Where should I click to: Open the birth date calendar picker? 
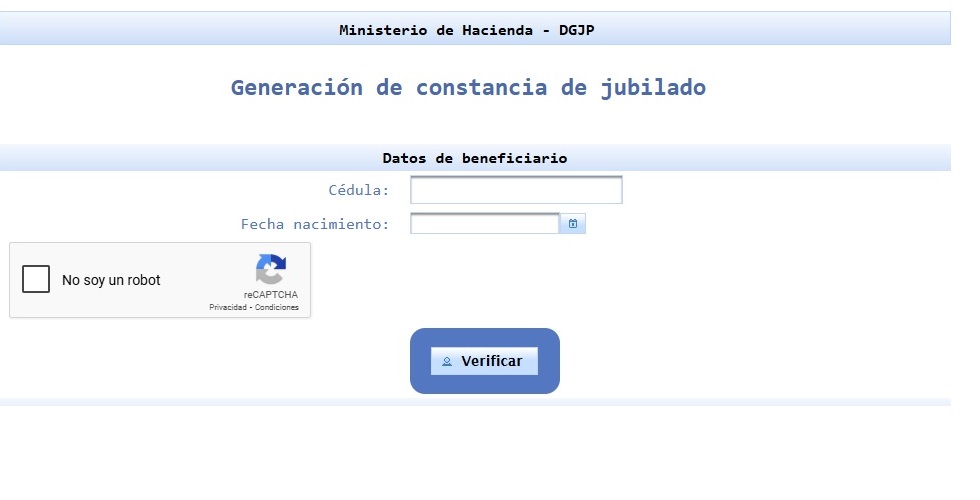[x=572, y=224]
